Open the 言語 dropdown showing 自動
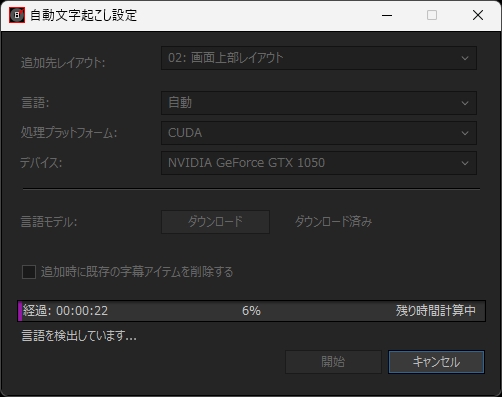The image size is (502, 397). (319, 103)
